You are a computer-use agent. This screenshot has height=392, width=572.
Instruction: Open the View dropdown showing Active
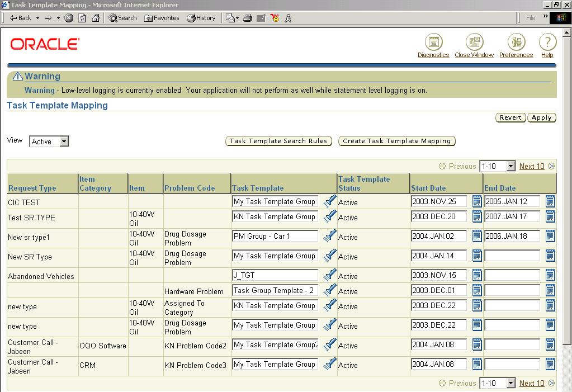[49, 141]
